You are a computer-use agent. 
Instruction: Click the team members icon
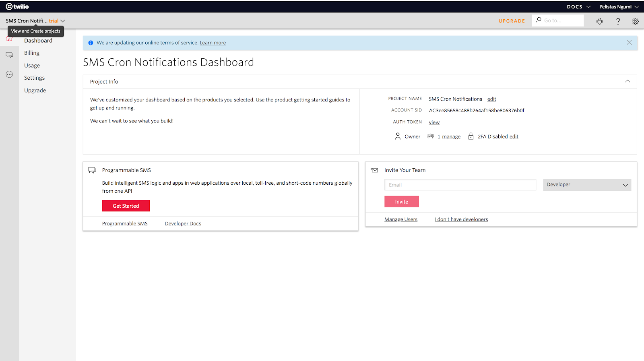pos(431,136)
